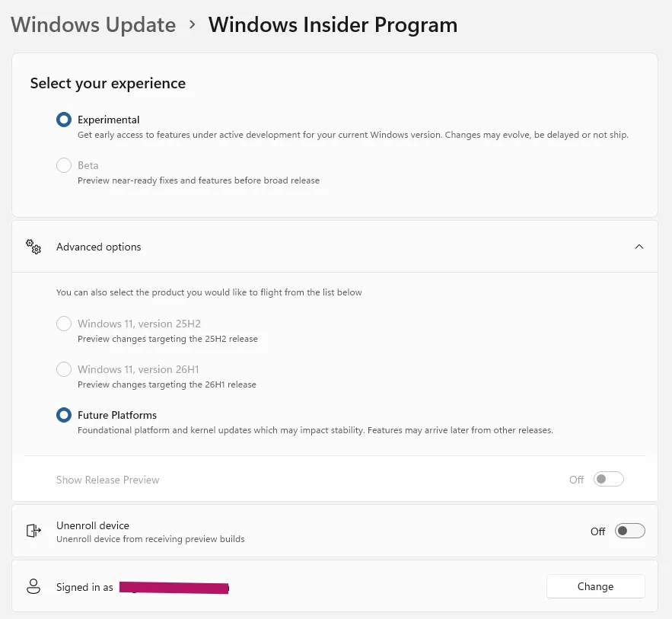Click the Beta option label text
Screen dimensions: 672x619
88,165
